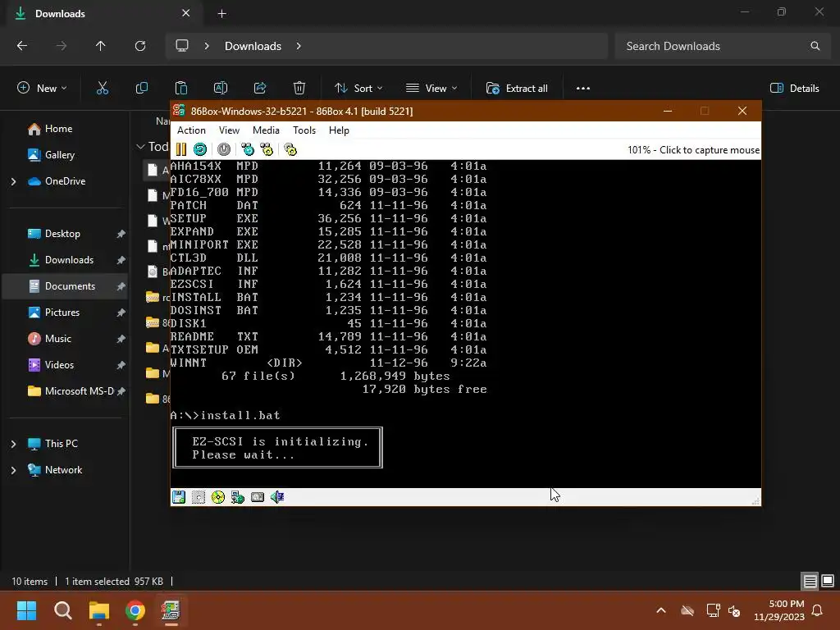Open Desktop in navigation pane
This screenshot has height=630, width=840.
click(67, 234)
